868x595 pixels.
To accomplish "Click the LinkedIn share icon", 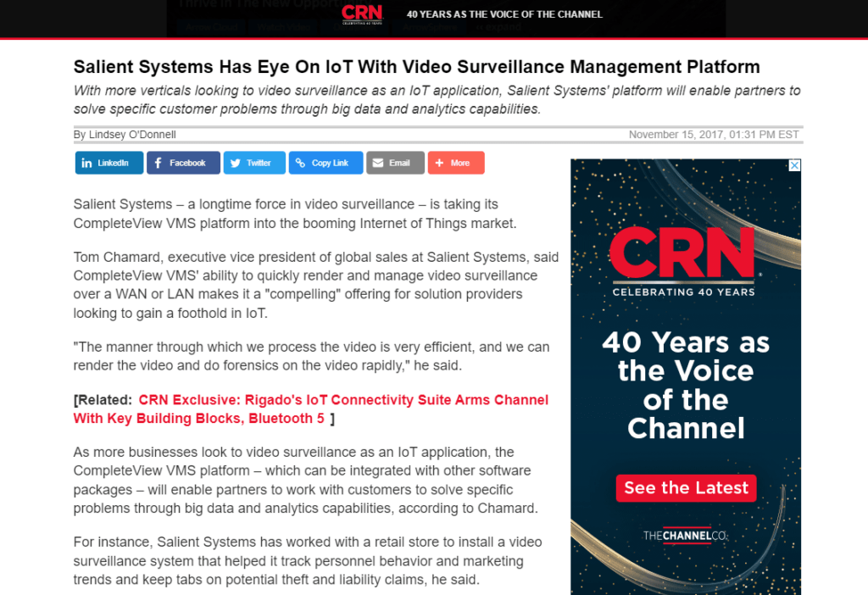I will pos(86,163).
